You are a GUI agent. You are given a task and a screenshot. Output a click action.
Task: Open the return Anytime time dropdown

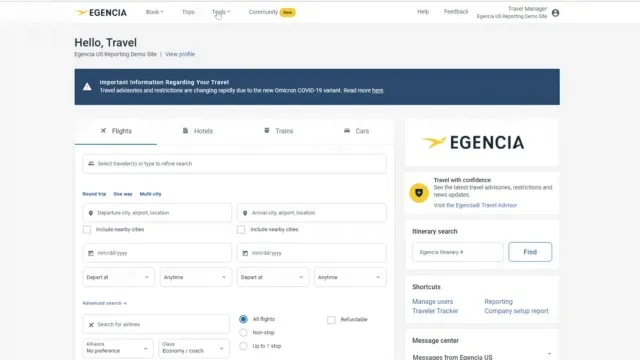tap(350, 277)
